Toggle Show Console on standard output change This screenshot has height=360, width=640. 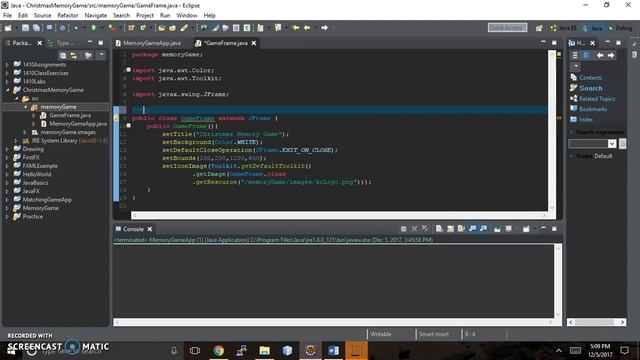472,229
